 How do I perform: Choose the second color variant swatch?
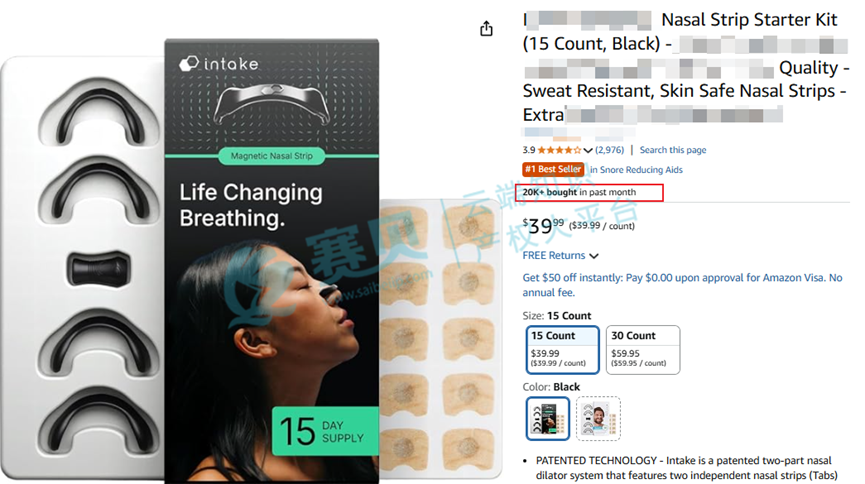click(x=598, y=418)
